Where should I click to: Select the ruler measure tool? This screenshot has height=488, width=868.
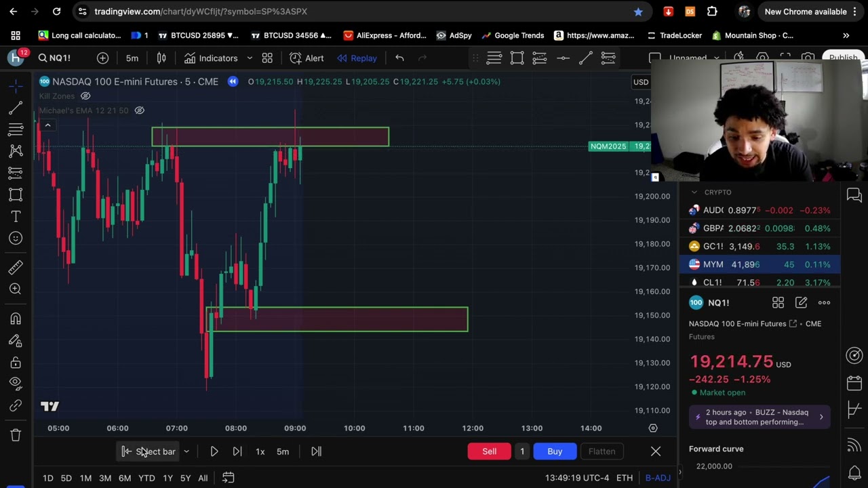(16, 267)
